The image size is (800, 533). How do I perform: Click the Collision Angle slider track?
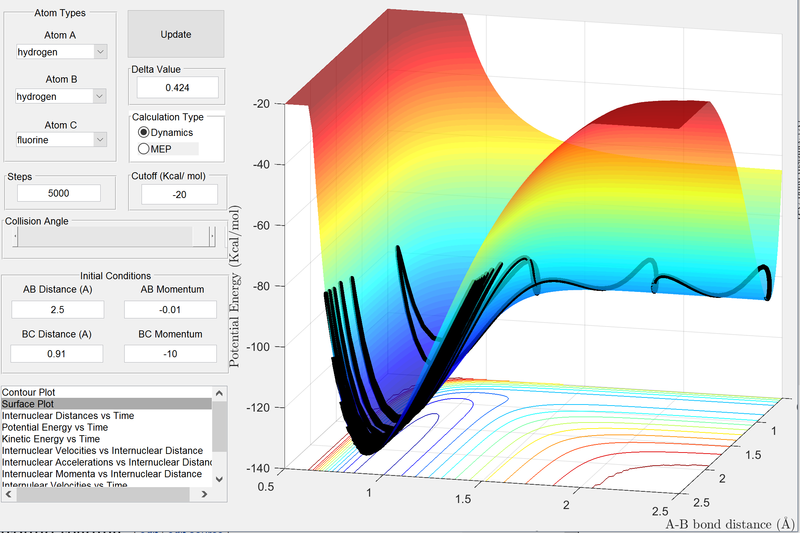pos(112,237)
